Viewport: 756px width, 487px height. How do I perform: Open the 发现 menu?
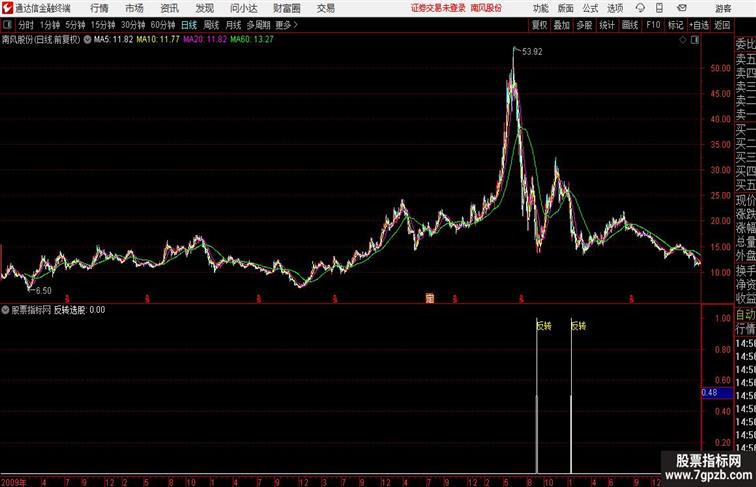[204, 8]
